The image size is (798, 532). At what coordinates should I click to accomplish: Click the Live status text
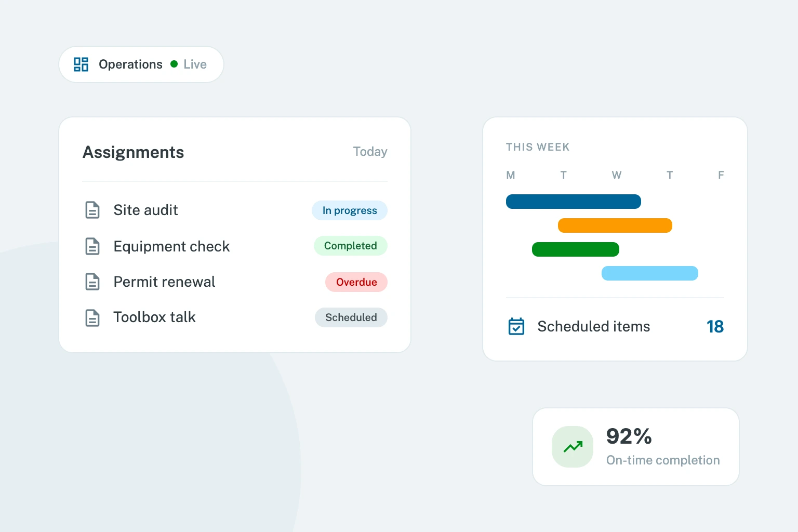click(x=195, y=64)
